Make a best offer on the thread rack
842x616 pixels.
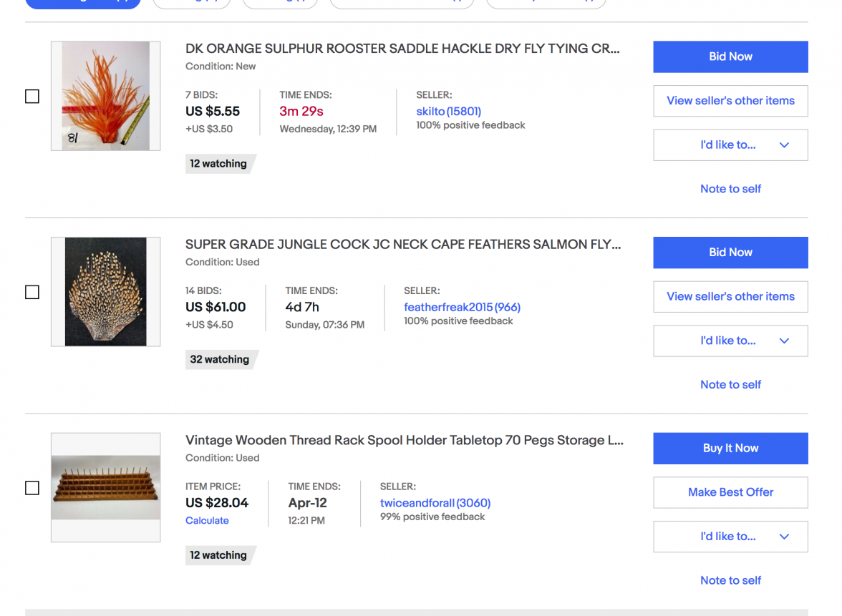coord(730,492)
